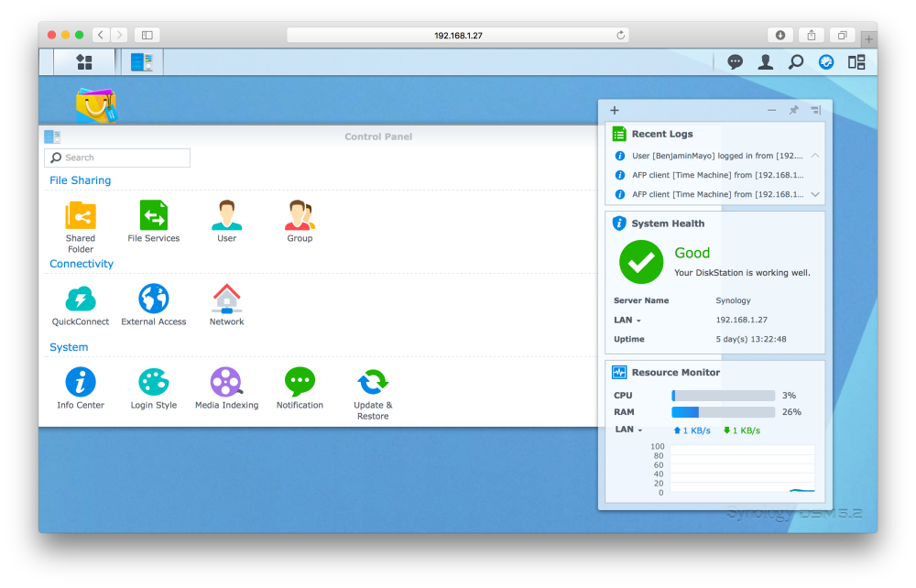Open Login Style settings
Screen dimensions: 916x588
pos(153,383)
